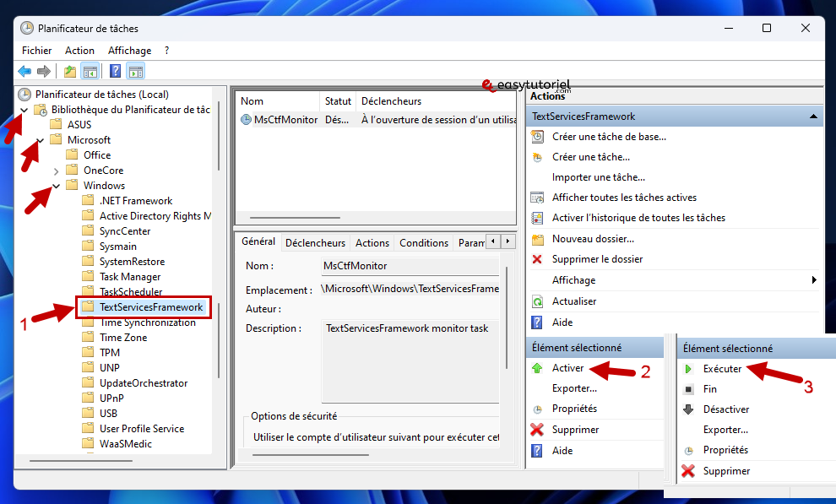This screenshot has height=504, width=836.
Task: Select the UpdateOrchestrator folder
Action: [144, 383]
